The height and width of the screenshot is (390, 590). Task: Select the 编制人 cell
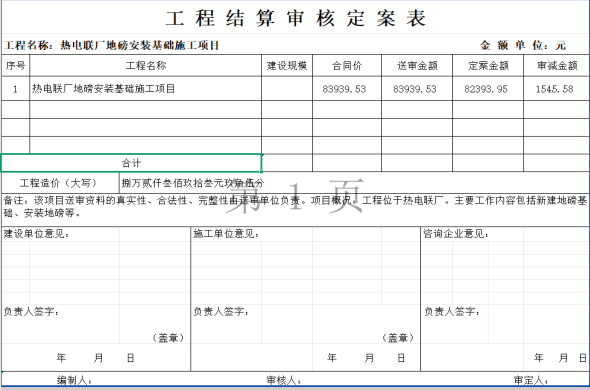[74, 380]
